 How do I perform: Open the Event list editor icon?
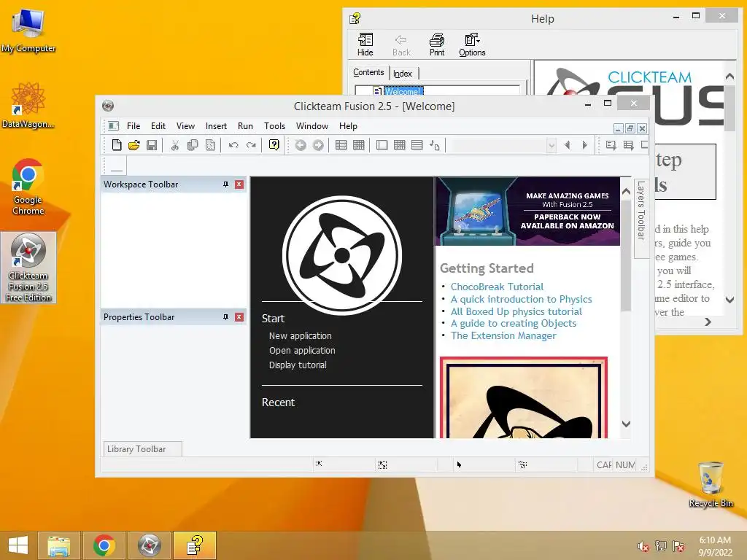tap(417, 145)
